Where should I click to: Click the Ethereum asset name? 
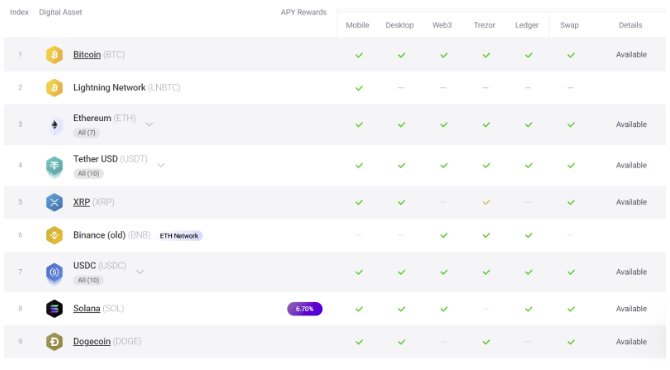click(92, 118)
